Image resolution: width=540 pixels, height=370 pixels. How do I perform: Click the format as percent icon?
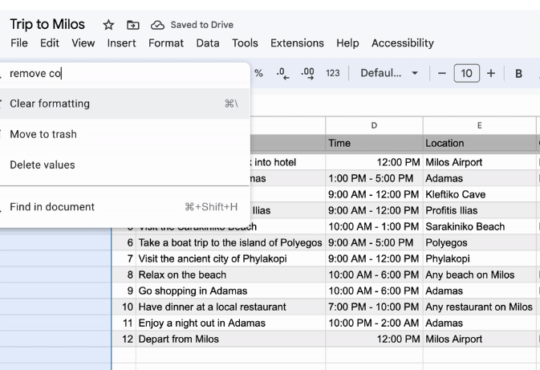259,73
